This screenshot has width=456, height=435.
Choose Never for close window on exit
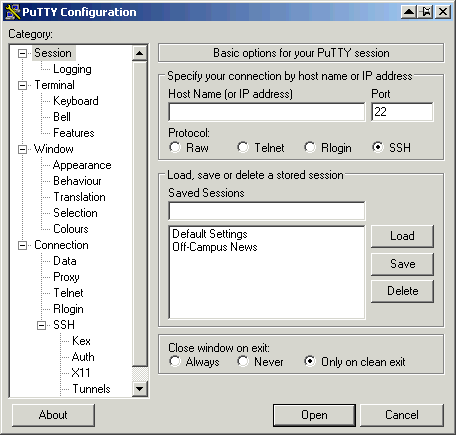[x=243, y=361]
